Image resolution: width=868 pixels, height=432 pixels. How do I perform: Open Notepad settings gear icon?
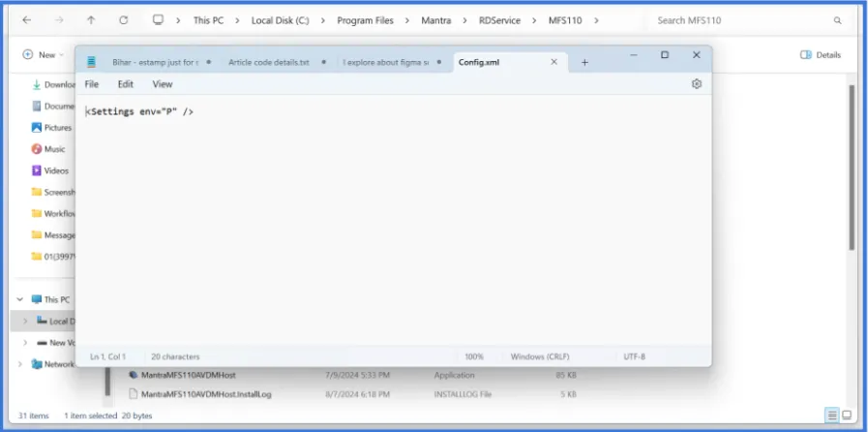tap(697, 83)
